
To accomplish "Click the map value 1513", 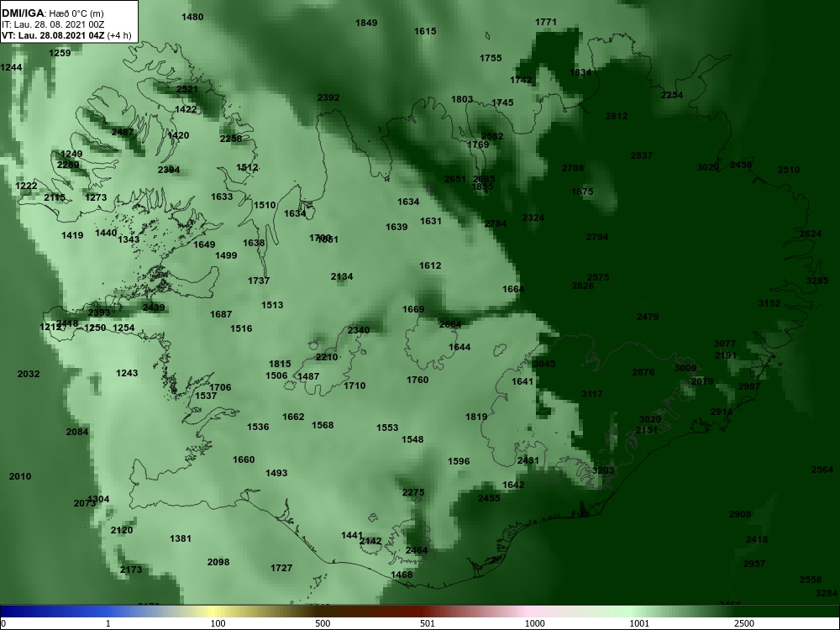I will point(272,305).
